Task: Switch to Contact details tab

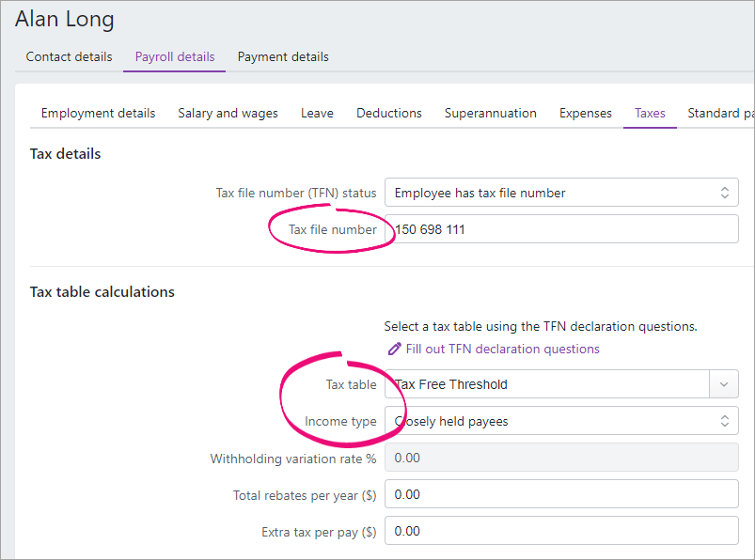Action: [69, 56]
